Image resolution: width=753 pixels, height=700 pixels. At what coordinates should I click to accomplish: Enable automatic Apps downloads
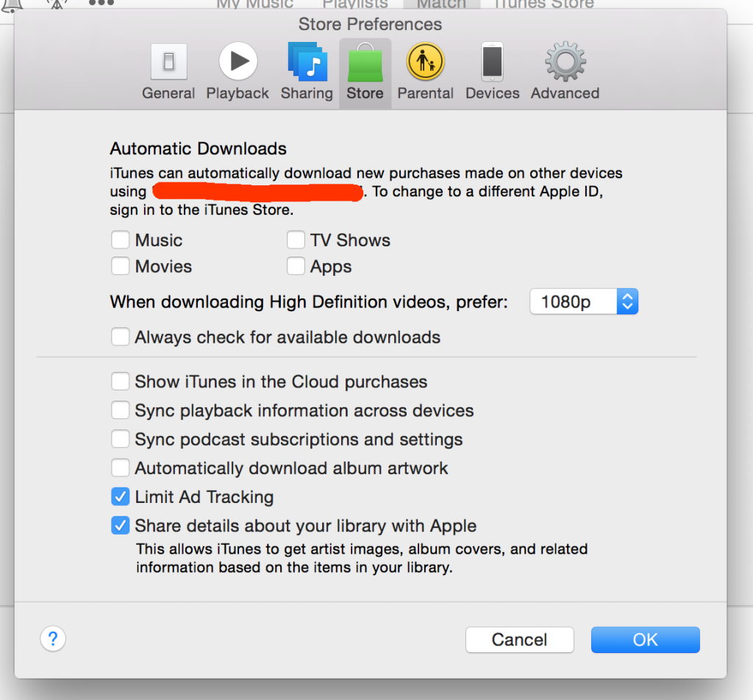coord(296,265)
